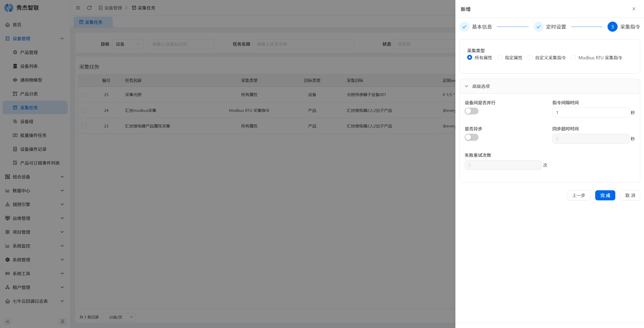This screenshot has width=644, height=328.
Task: Toggle the 设备间是否并行 switch
Action: tap(471, 111)
